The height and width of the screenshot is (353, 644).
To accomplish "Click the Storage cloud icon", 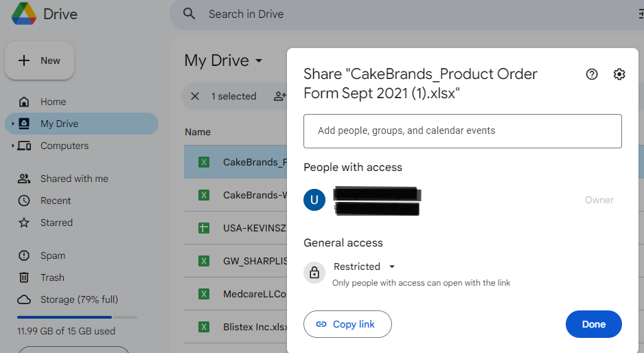I will pyautogui.click(x=24, y=299).
